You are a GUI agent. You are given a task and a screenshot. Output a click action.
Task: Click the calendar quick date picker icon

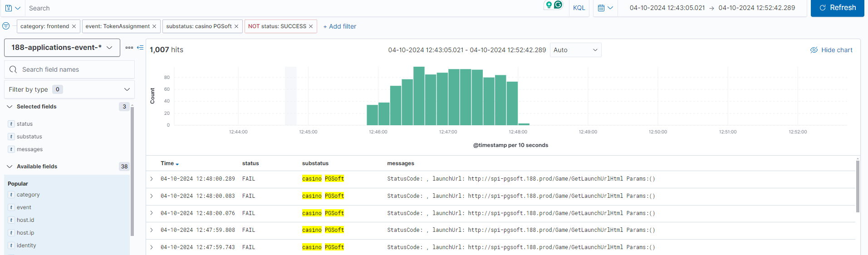(x=605, y=8)
